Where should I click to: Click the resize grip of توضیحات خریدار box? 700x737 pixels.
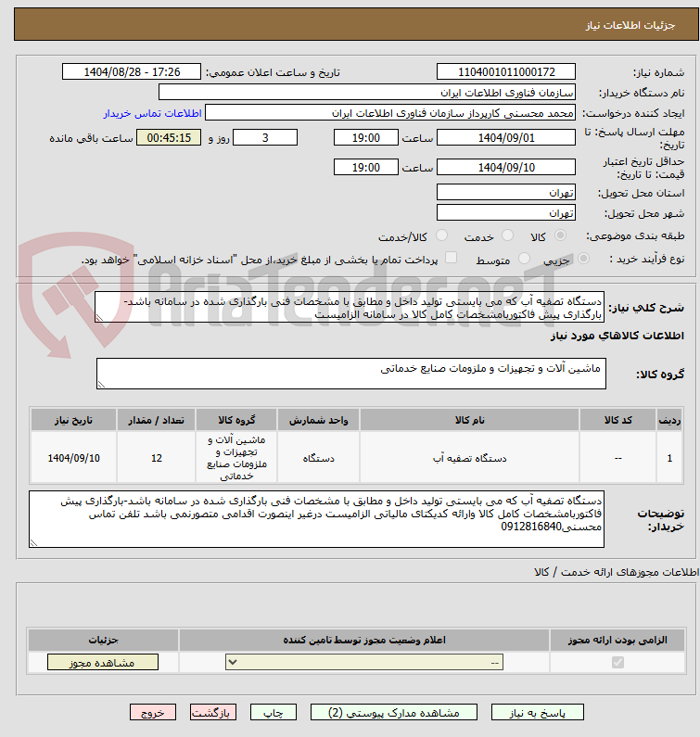pyautogui.click(x=34, y=543)
